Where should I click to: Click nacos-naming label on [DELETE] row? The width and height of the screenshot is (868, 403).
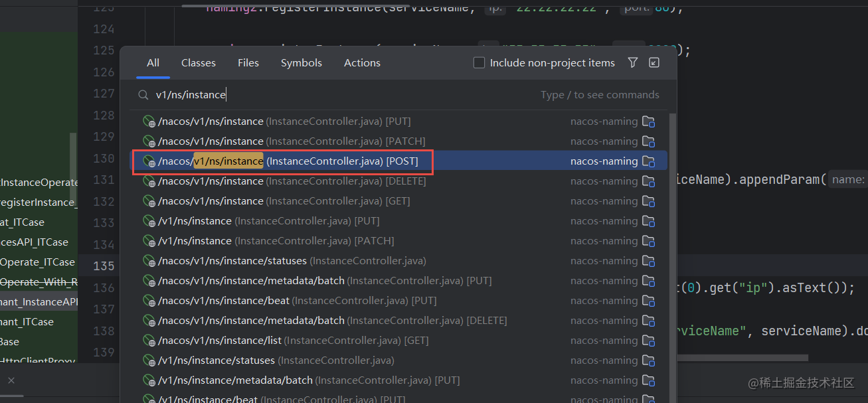click(604, 181)
